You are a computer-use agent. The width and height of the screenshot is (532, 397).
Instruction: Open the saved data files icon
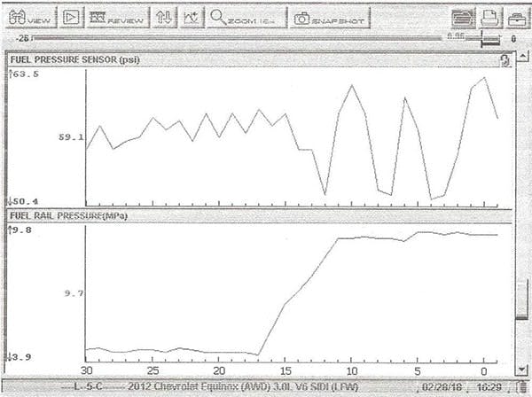pyautogui.click(x=464, y=19)
